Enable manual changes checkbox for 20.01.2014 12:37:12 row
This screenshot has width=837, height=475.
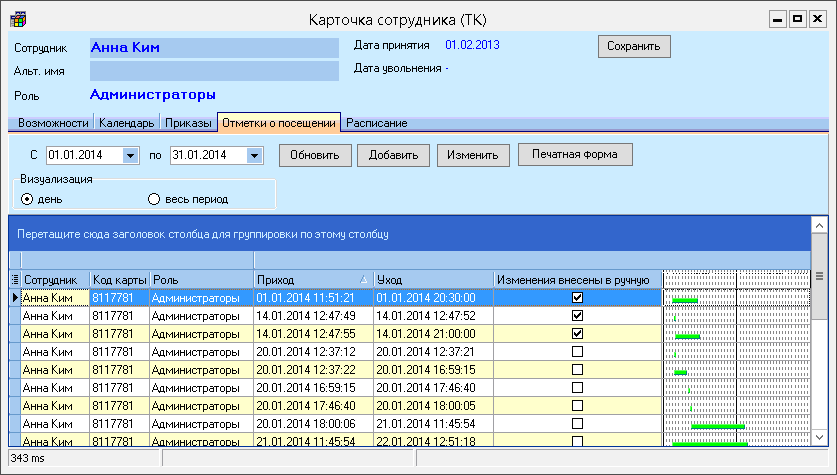coord(577,352)
